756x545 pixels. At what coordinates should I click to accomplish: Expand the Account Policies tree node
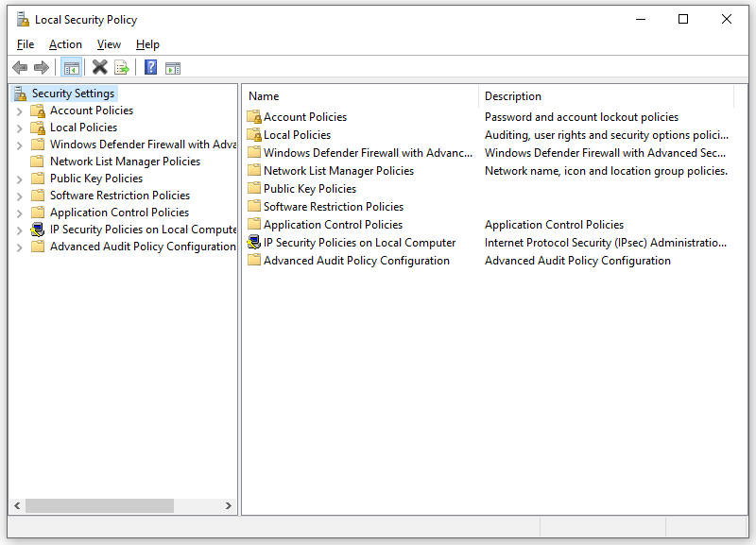tap(19, 110)
